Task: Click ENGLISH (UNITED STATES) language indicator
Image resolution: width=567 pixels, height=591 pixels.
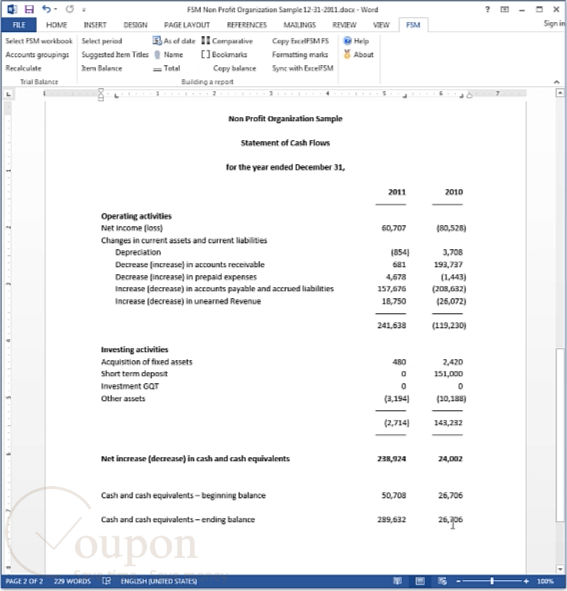Action: click(x=159, y=581)
